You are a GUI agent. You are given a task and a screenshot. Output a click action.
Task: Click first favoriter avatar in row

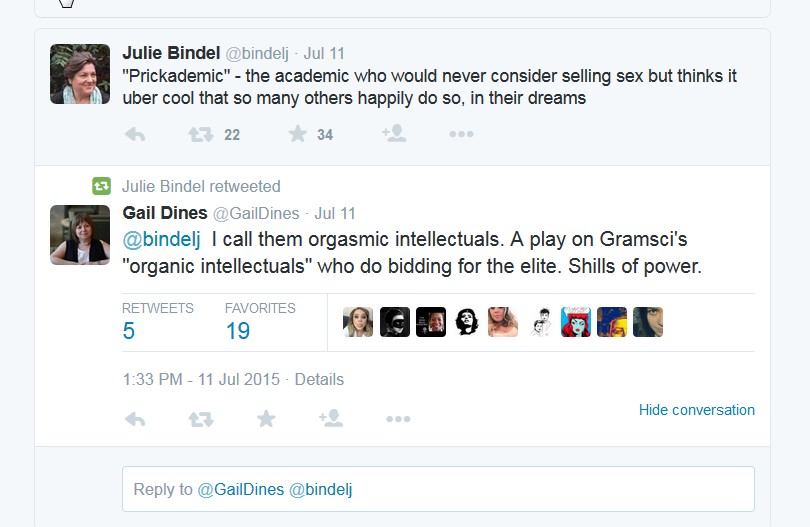[x=358, y=322]
